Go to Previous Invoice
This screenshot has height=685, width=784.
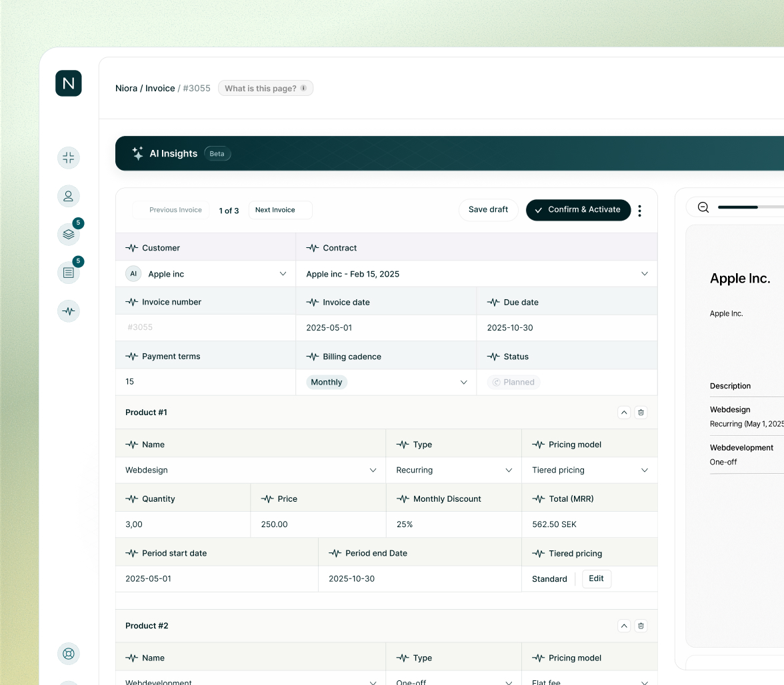click(171, 210)
